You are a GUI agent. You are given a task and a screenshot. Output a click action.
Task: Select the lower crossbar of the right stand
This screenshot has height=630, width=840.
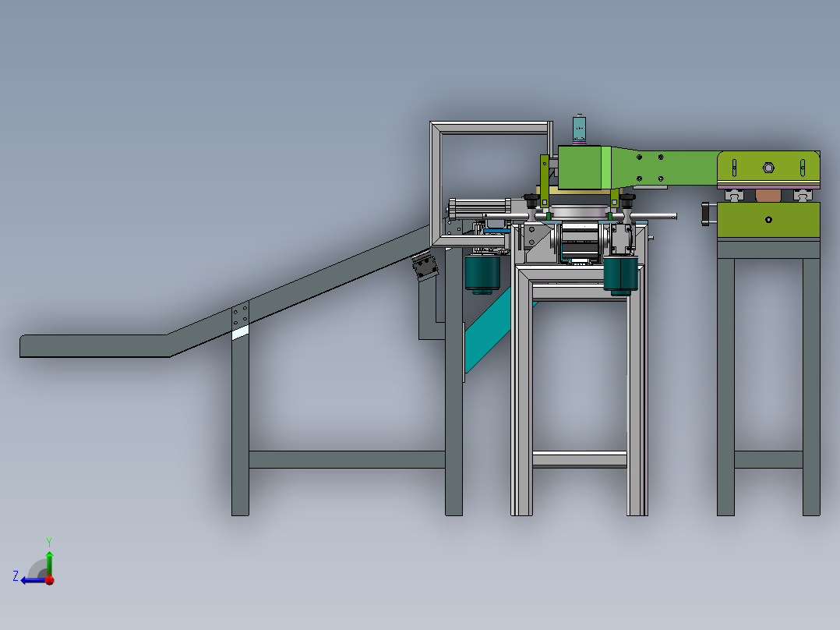[x=768, y=459]
